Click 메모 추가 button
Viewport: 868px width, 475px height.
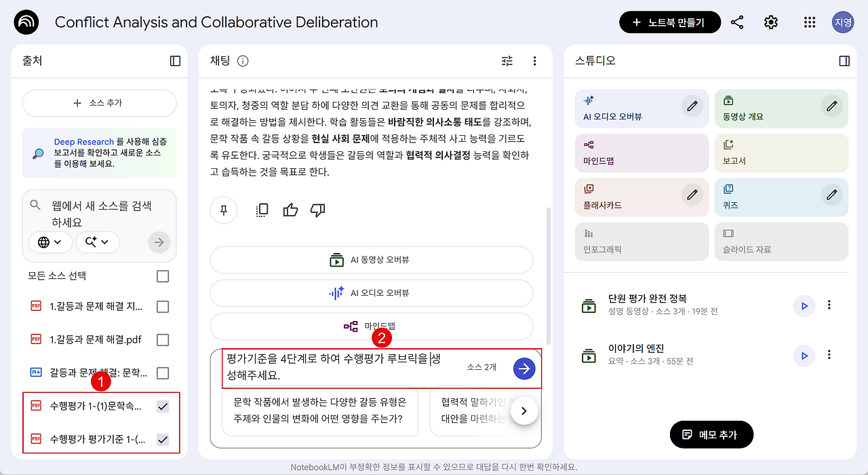click(x=711, y=434)
